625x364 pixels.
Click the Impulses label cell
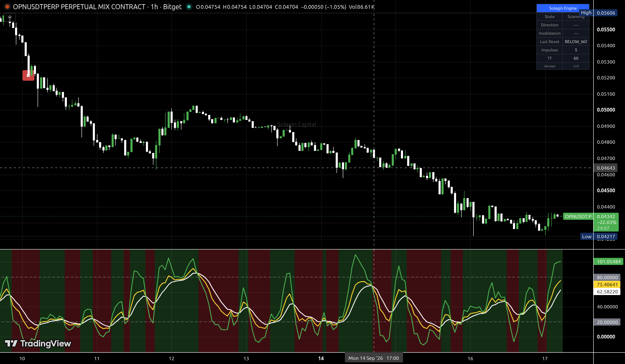(x=550, y=50)
